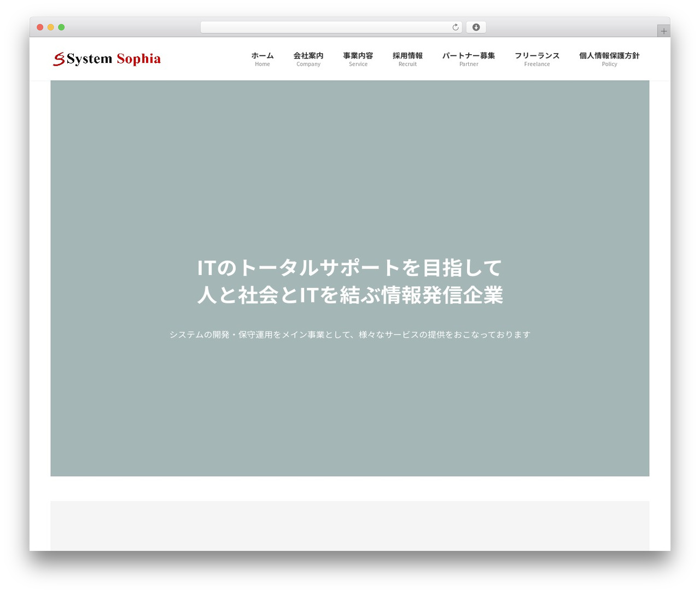700x593 pixels.
Task: Open the 会社案内 Company menu item
Action: tap(308, 59)
